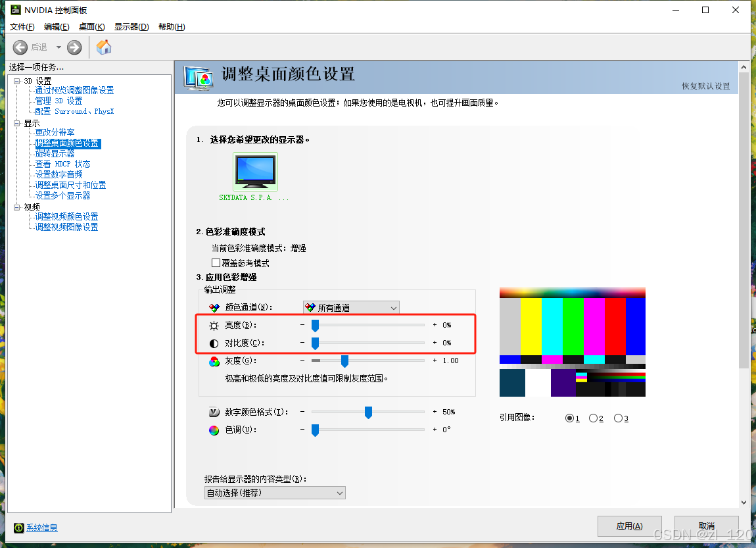Collapse the 视频 tree node
This screenshot has width=756, height=548.
click(17, 207)
